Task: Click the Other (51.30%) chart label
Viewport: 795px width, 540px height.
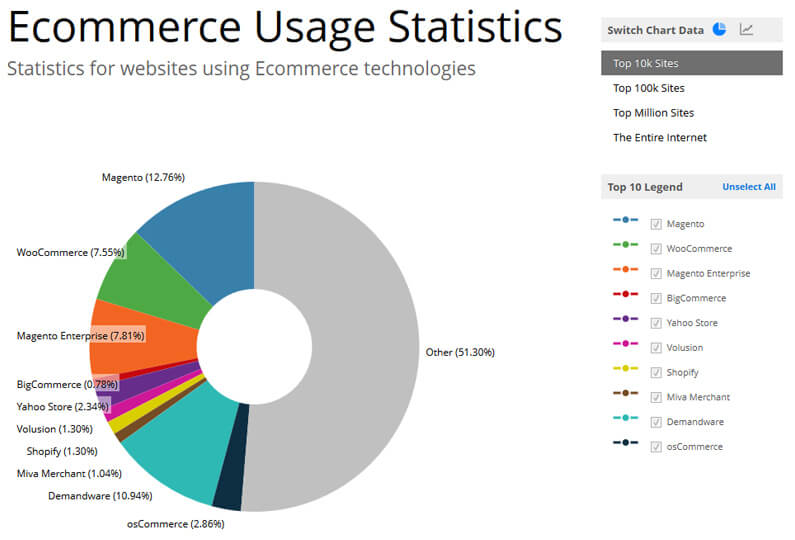Action: (460, 352)
